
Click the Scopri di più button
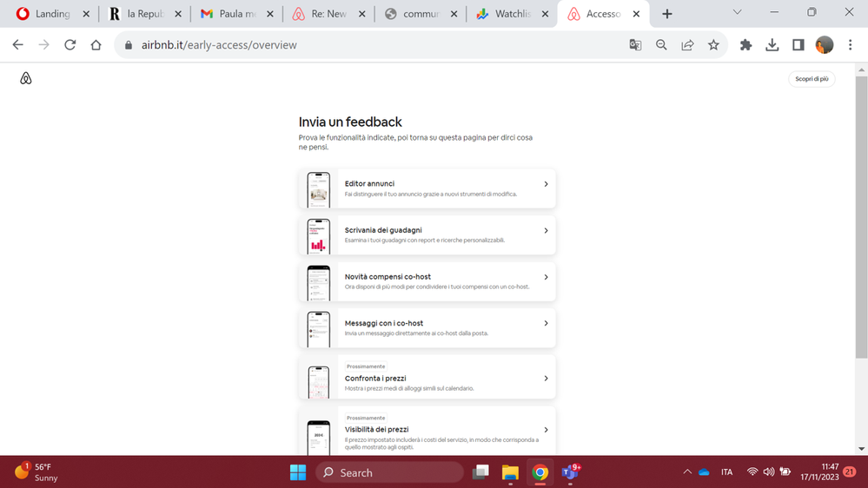[x=812, y=79]
